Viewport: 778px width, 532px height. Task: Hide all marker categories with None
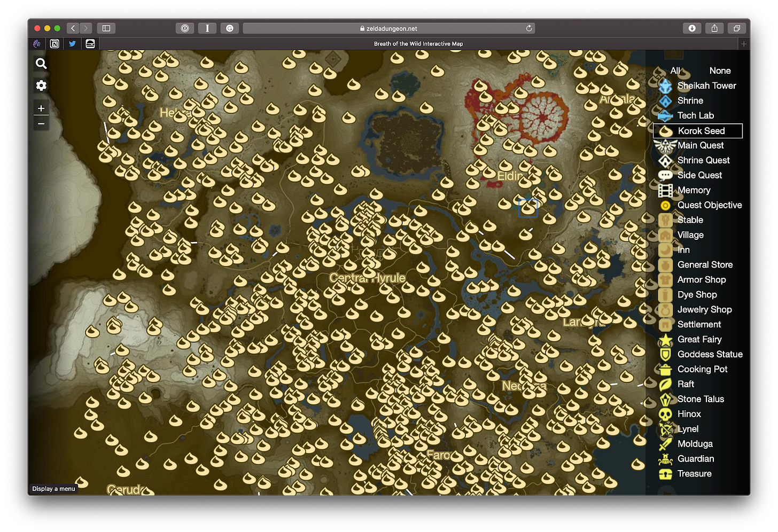point(720,71)
